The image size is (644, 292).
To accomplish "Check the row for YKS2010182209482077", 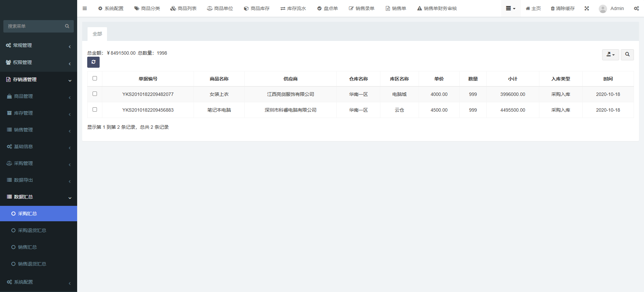I will tap(95, 94).
